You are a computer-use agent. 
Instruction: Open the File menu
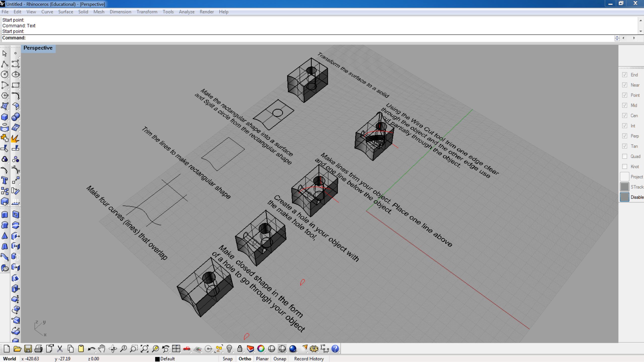(5, 12)
